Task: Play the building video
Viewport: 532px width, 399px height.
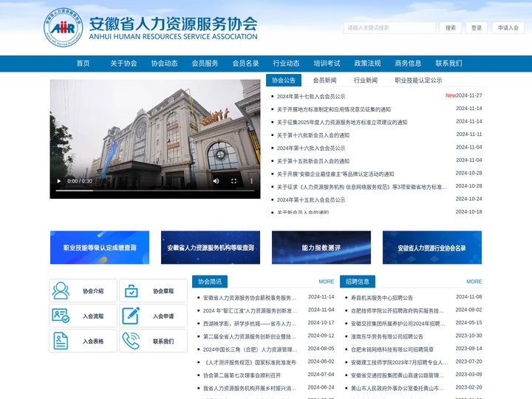Action: pyautogui.click(x=59, y=181)
